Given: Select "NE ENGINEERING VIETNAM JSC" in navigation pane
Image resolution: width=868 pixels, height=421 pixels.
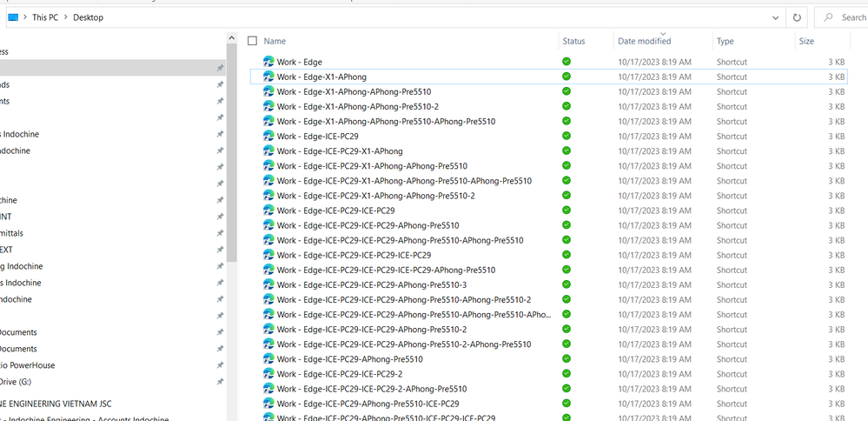Looking at the screenshot, I should (56, 404).
